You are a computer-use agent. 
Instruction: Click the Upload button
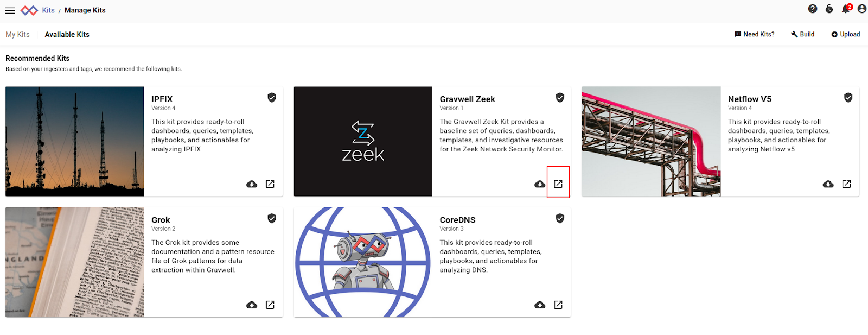(x=845, y=34)
